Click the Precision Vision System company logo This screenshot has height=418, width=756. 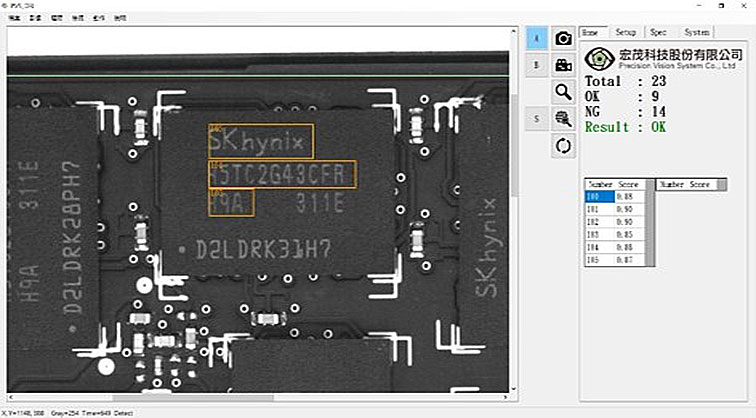point(599,58)
